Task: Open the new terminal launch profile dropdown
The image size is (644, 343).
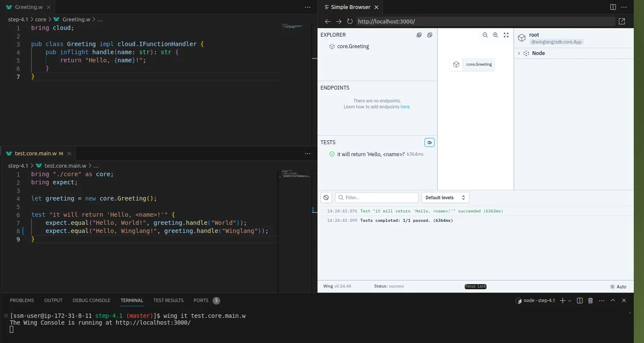Action: 570,301
